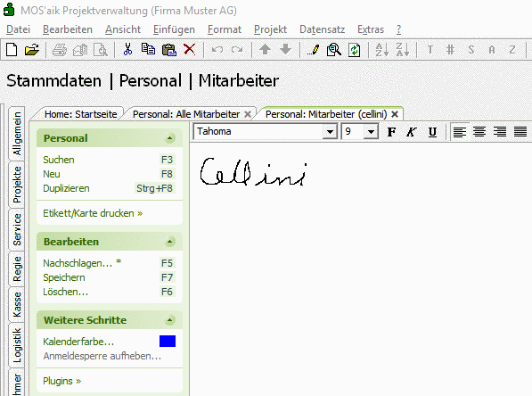The image size is (532, 396).
Task: Open the Tahoma font dropdown
Action: click(330, 132)
